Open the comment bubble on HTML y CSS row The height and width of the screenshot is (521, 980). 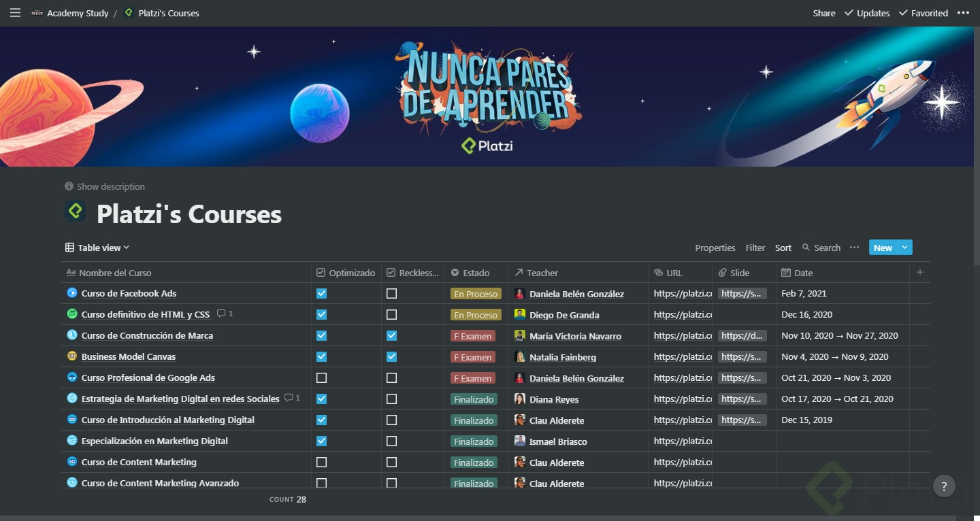221,314
